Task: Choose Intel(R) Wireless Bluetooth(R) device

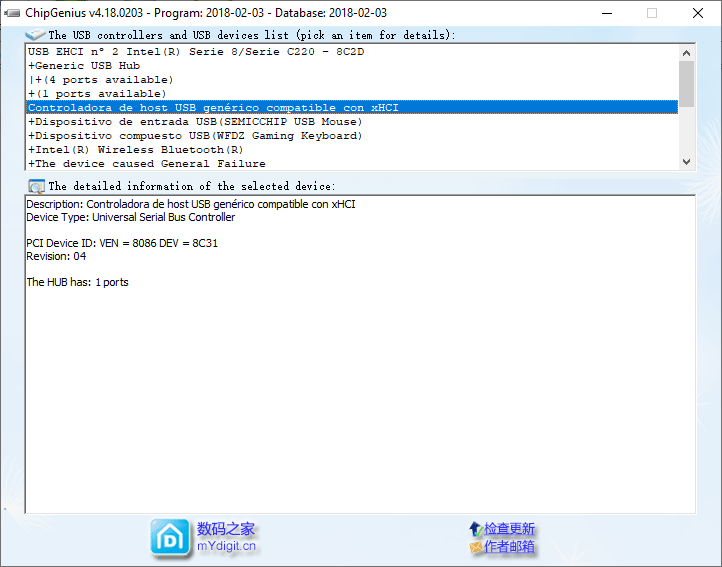Action: (136, 149)
